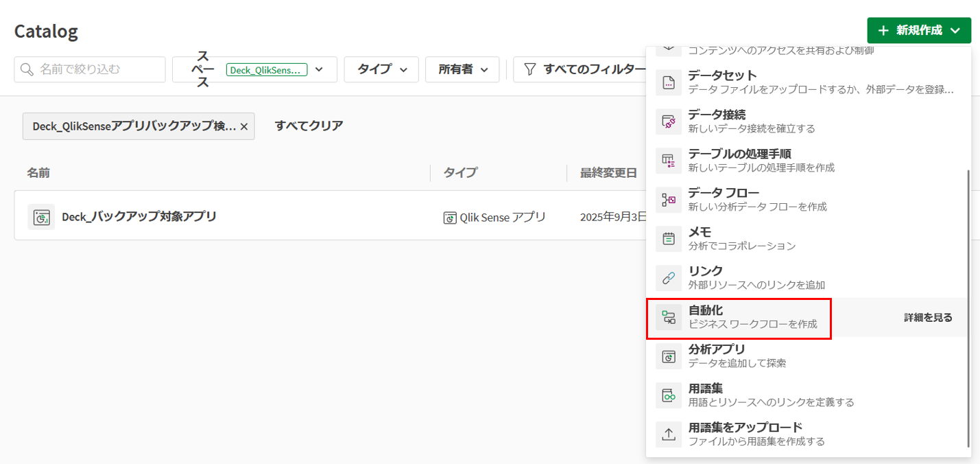Choose データ フロー menu entry
Viewport: 980px width, 464px height.
(809, 200)
